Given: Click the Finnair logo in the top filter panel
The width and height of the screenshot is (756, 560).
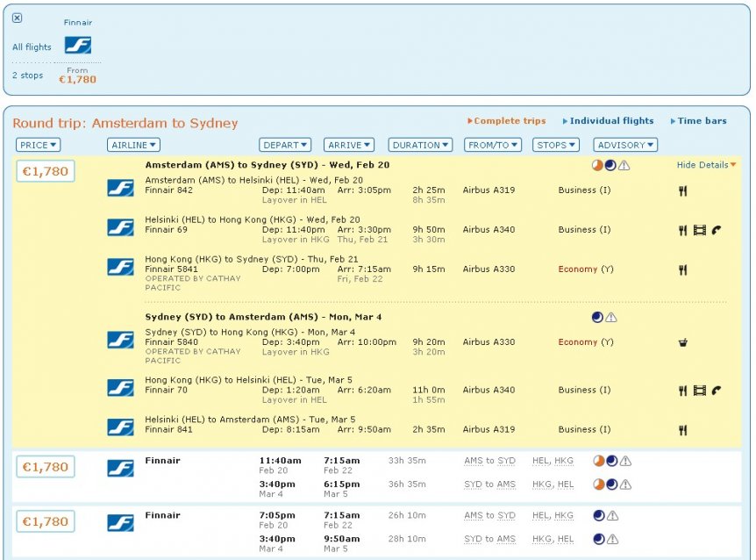Looking at the screenshot, I should 78,46.
